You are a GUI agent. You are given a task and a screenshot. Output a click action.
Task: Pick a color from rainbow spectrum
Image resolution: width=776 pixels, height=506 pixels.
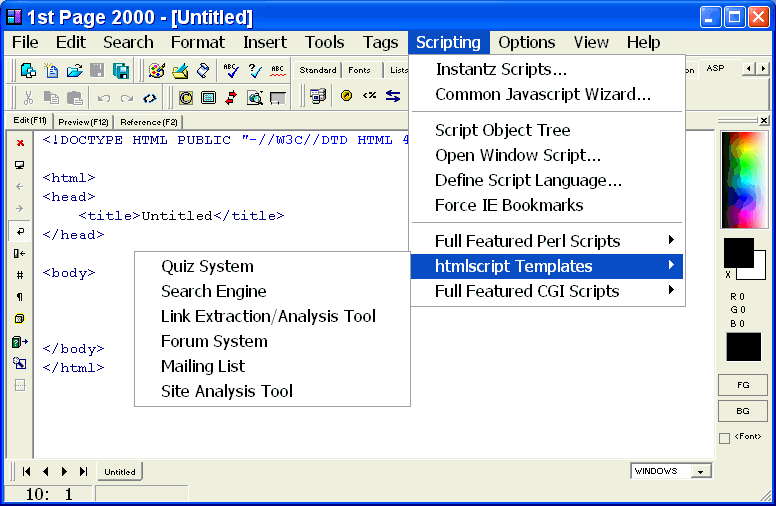tap(743, 180)
